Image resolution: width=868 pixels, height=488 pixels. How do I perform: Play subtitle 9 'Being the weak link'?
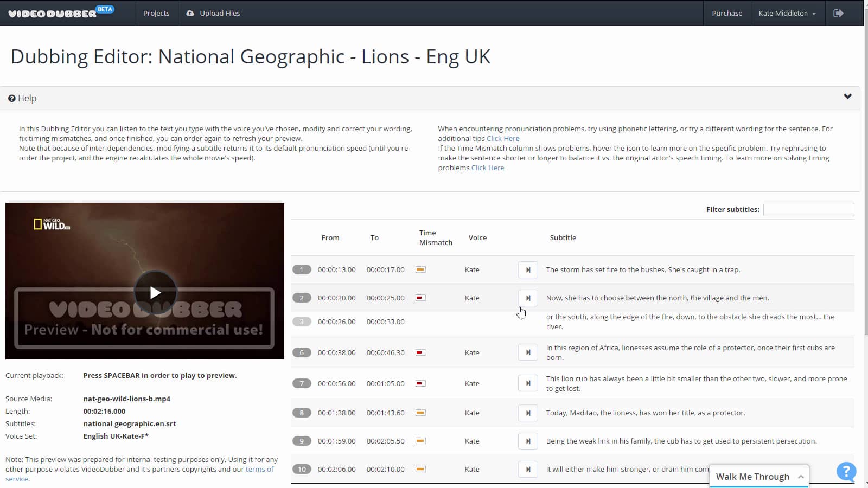click(x=528, y=441)
